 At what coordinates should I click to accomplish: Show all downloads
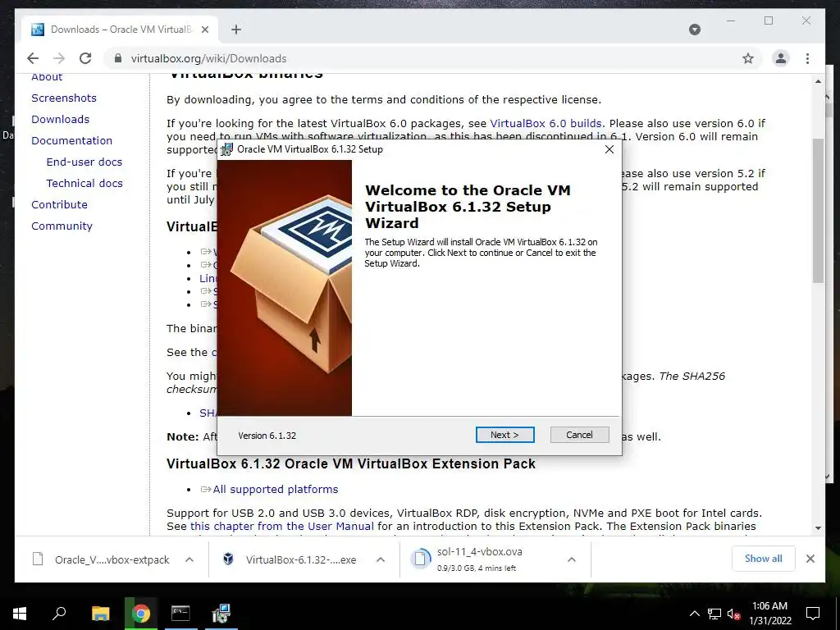click(x=763, y=559)
